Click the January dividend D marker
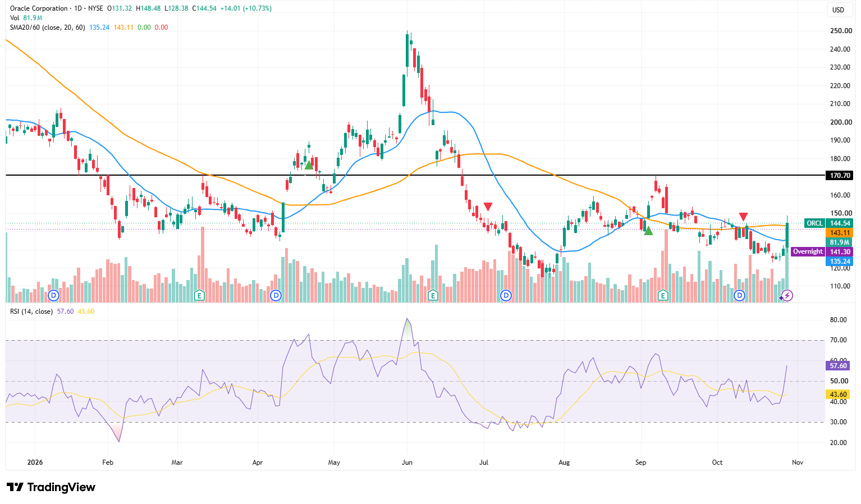 [x=53, y=295]
